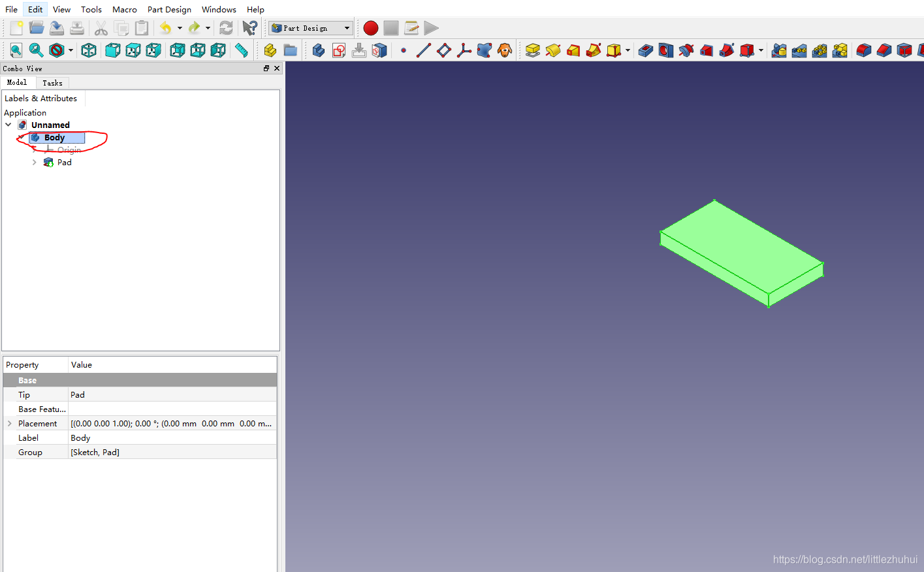Fit the selection to the view
924x572 pixels.
(37, 50)
